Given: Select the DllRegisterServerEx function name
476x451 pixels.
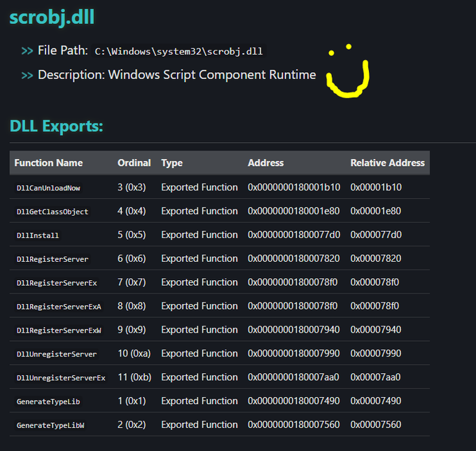Looking at the screenshot, I should [57, 283].
